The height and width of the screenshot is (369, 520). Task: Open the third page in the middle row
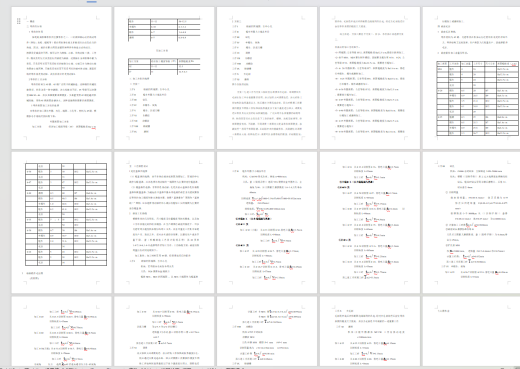click(267, 223)
